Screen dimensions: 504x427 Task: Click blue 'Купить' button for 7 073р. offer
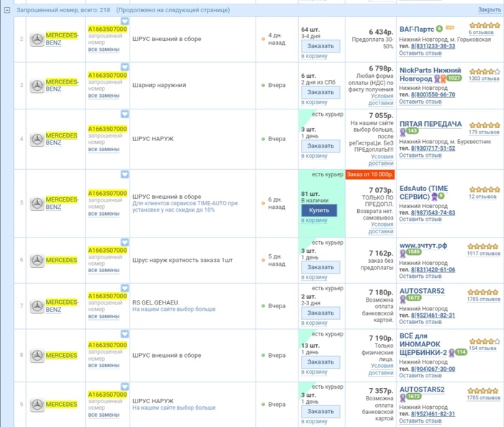tap(319, 210)
